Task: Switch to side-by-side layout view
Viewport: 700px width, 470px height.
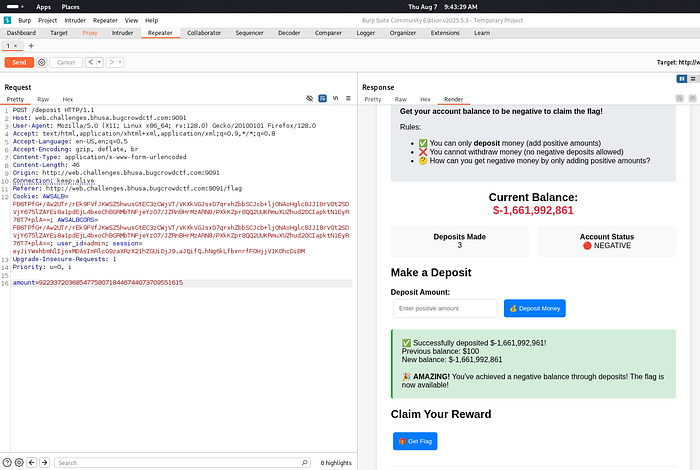Action: click(x=682, y=79)
